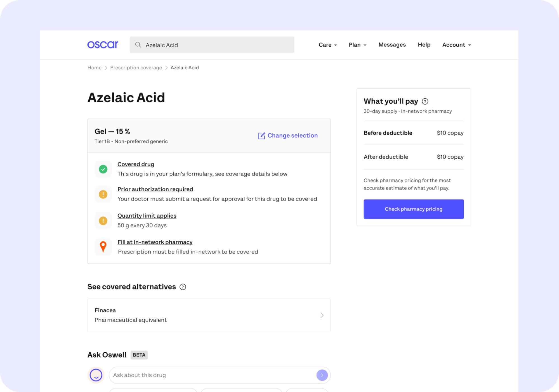559x392 pixels.
Task: Click the Oswell smiley avatar icon
Action: (x=96, y=375)
